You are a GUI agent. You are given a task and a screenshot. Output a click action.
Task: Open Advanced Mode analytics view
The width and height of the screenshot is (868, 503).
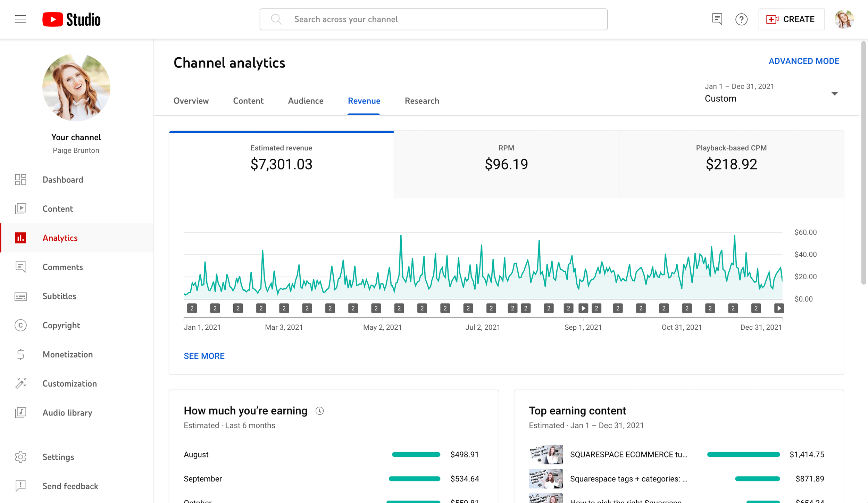[804, 61]
